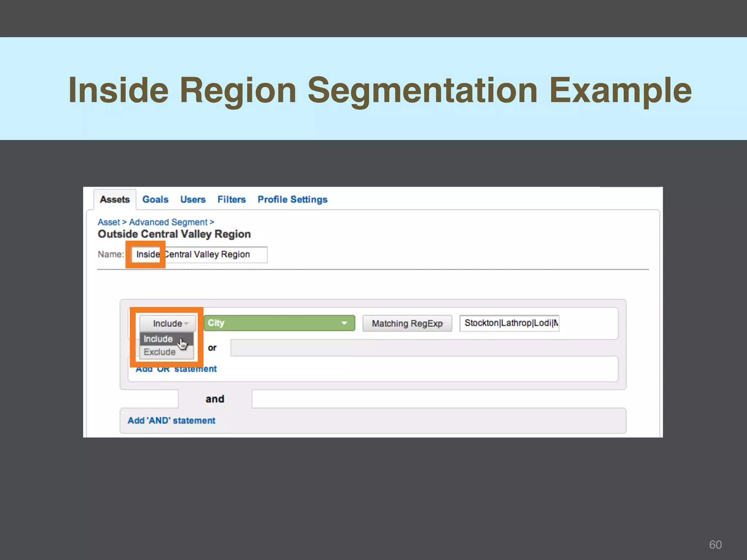Open the Goals tab

pyautogui.click(x=155, y=199)
